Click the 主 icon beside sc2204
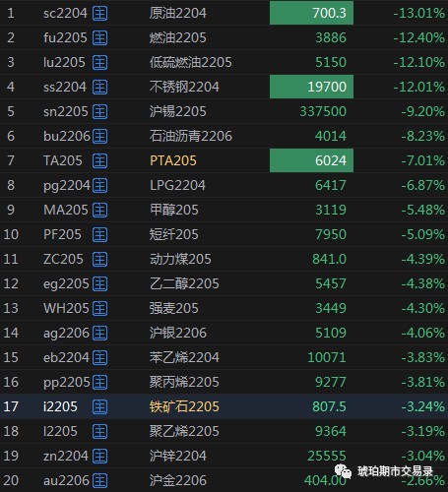Screen dimensions: 448x492 coord(99,14)
